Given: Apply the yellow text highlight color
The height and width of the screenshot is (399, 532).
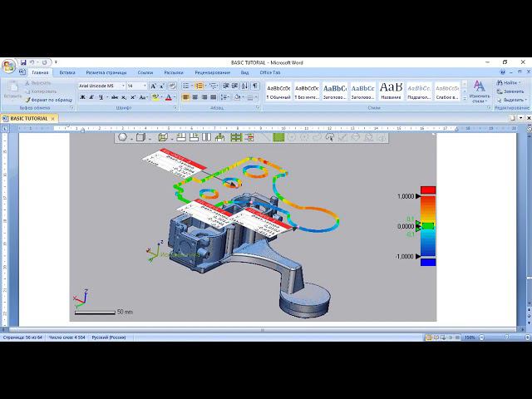Looking at the screenshot, I should pos(155,97).
